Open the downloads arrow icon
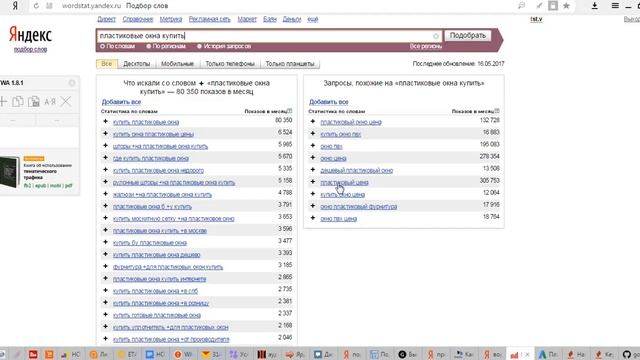Viewport: 640px width, 360px height. [595, 6]
